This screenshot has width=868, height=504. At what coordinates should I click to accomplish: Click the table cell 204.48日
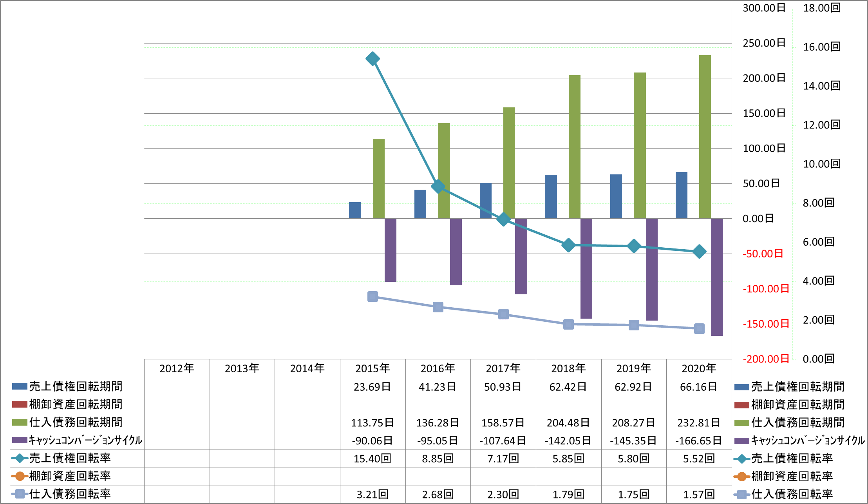(568, 423)
